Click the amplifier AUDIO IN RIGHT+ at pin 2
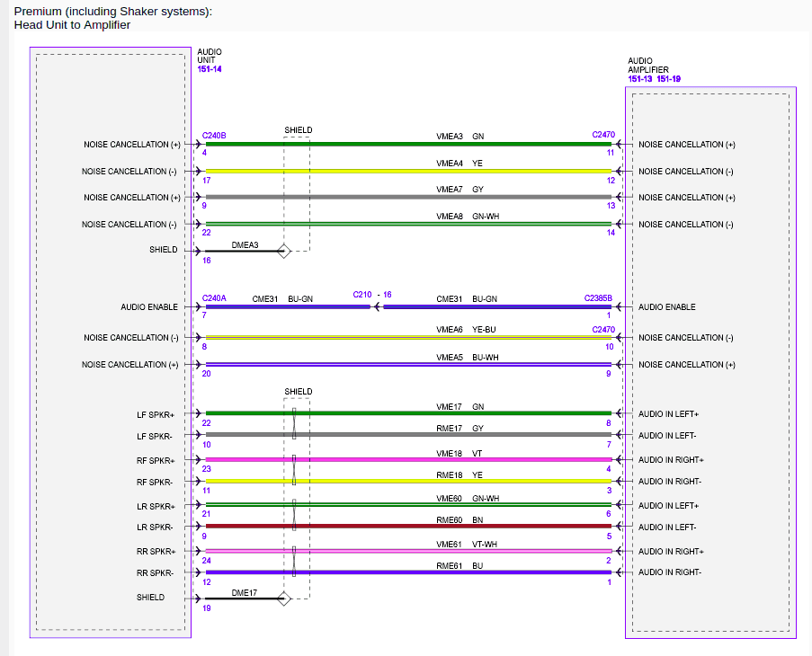This screenshot has height=656, width=812. [671, 552]
